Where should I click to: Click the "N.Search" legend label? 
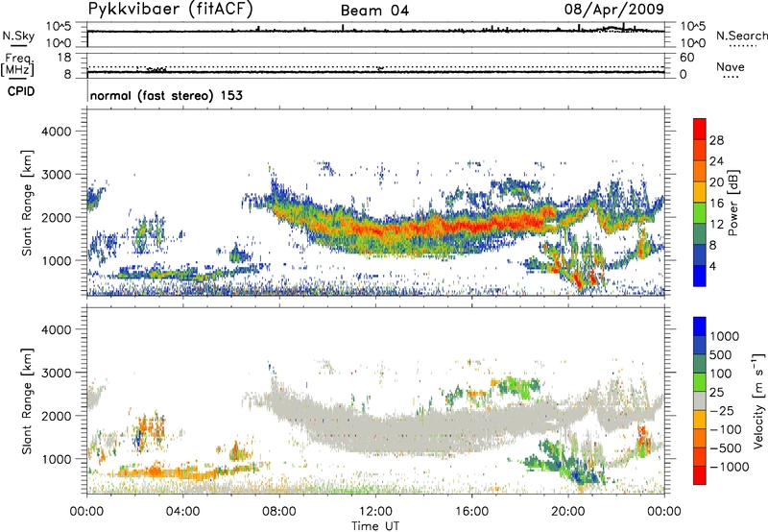pyautogui.click(x=741, y=36)
